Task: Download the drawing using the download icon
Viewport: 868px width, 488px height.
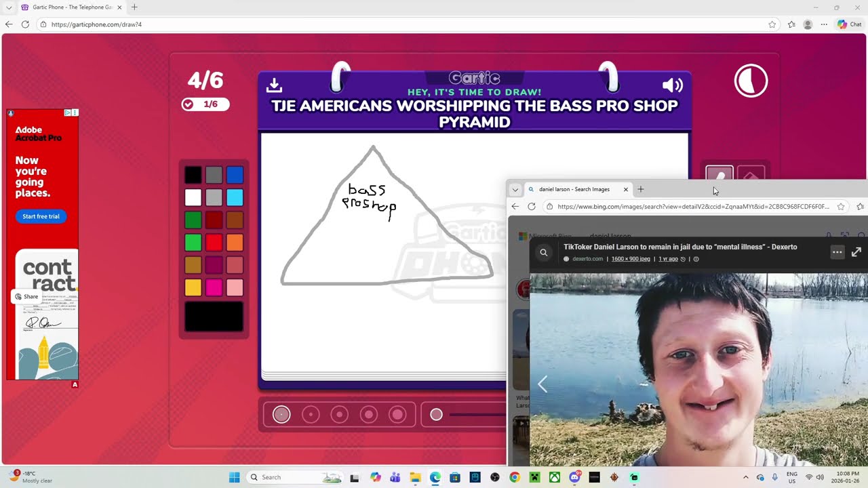Action: pos(274,85)
